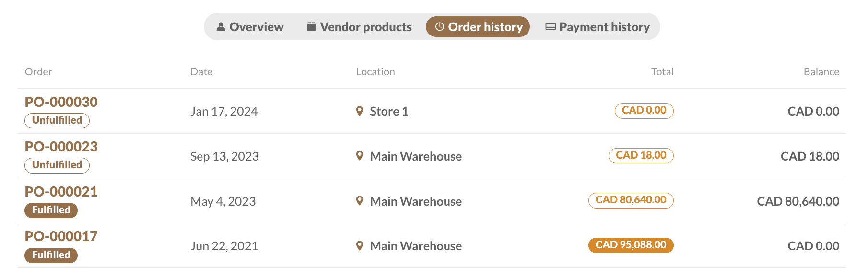View purchase order PO-000021
This screenshot has width=868, height=278.
[x=61, y=192]
